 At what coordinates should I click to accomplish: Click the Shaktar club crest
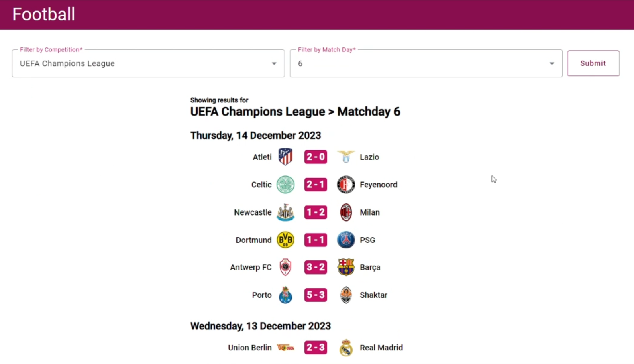pyautogui.click(x=346, y=295)
